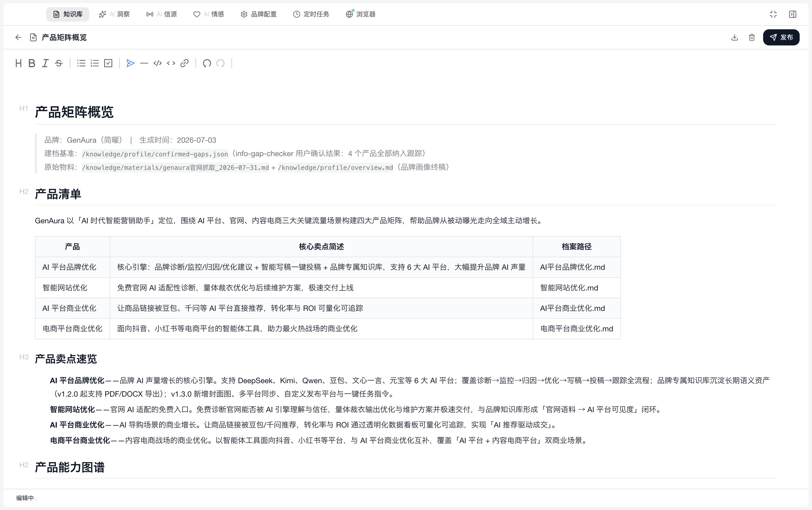This screenshot has width=812, height=510.
Task: Apply strikethrough formatting
Action: pyautogui.click(x=59, y=63)
